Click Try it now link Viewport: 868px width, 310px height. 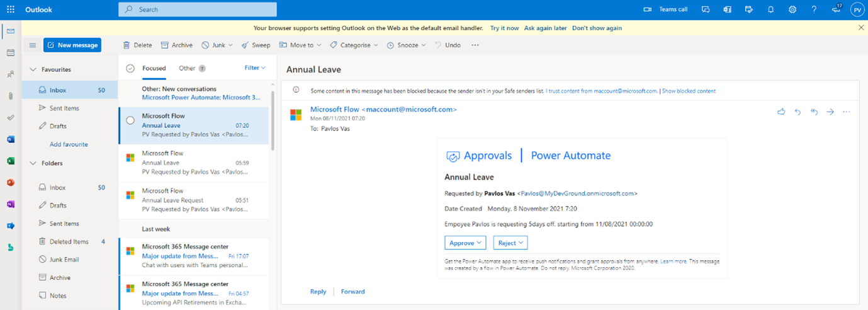tap(505, 28)
